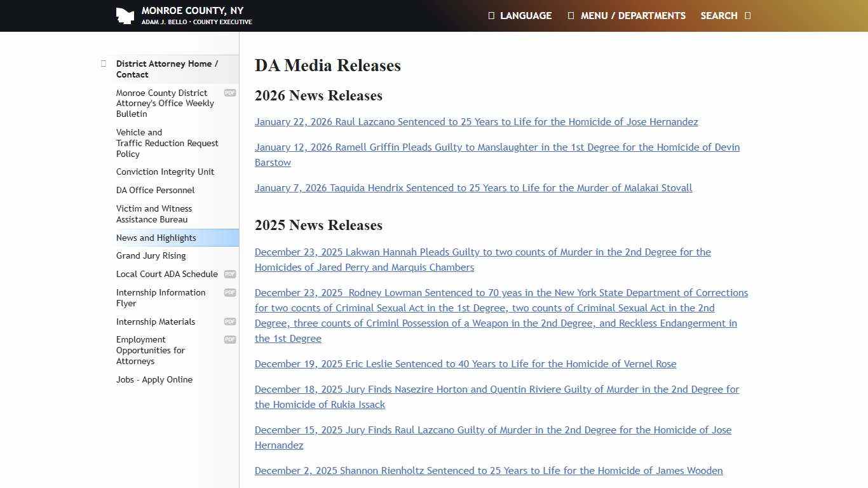Viewport: 868px width, 488px height.
Task: Go to Conviction Integrity Unit page
Action: coord(165,172)
